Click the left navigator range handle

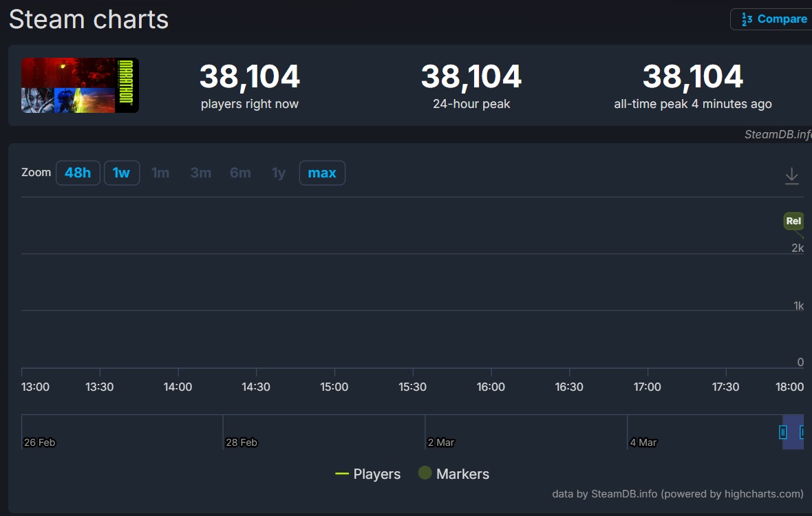(783, 431)
